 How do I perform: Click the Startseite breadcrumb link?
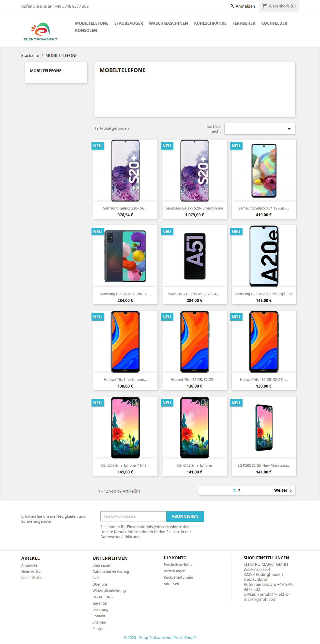(30, 55)
